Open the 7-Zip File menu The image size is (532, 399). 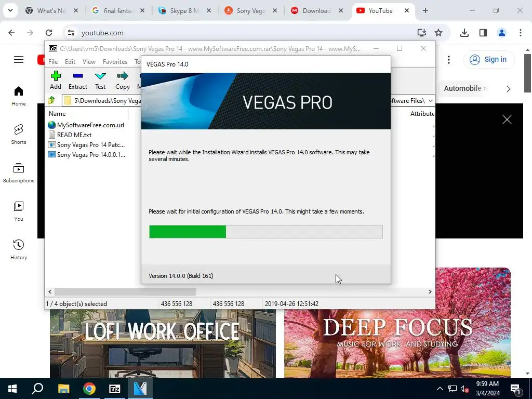pyautogui.click(x=53, y=62)
